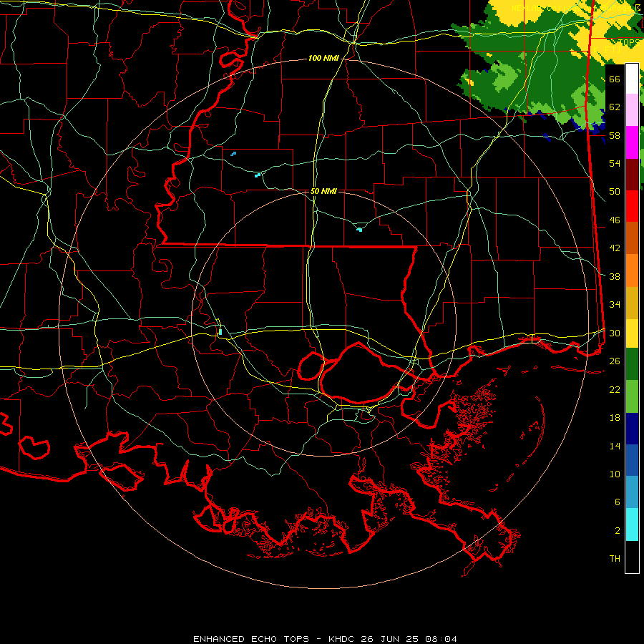This screenshot has height=644, width=644.
Task: Click the "34" legend value
Action: click(x=615, y=305)
